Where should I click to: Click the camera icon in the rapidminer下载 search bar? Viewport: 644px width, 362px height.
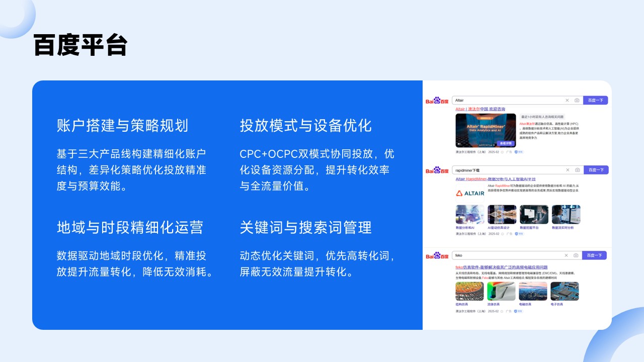577,170
